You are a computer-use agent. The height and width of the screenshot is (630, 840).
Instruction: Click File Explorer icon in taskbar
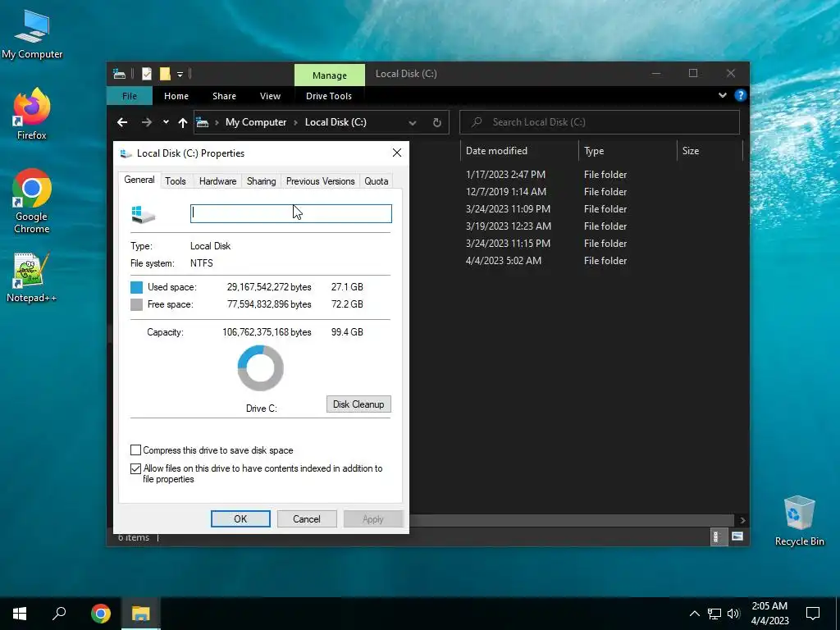141,614
